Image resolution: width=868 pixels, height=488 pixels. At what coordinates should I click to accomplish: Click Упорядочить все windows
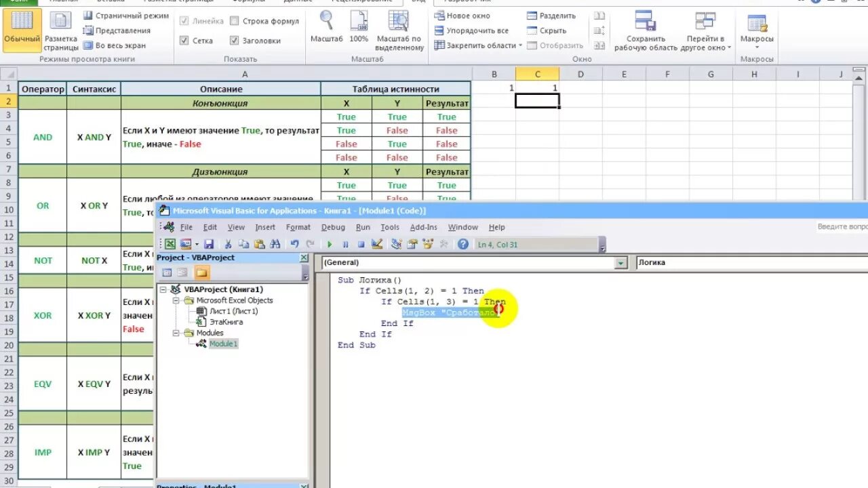[x=471, y=30]
